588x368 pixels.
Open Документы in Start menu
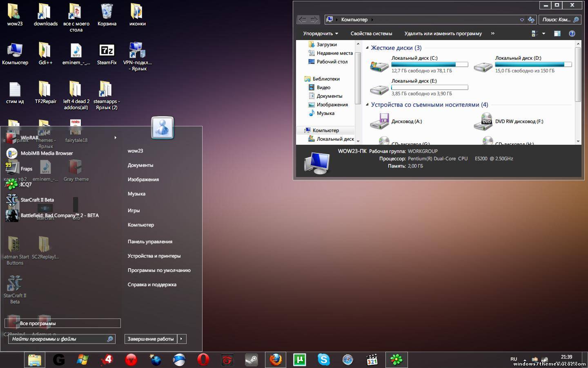pos(140,165)
